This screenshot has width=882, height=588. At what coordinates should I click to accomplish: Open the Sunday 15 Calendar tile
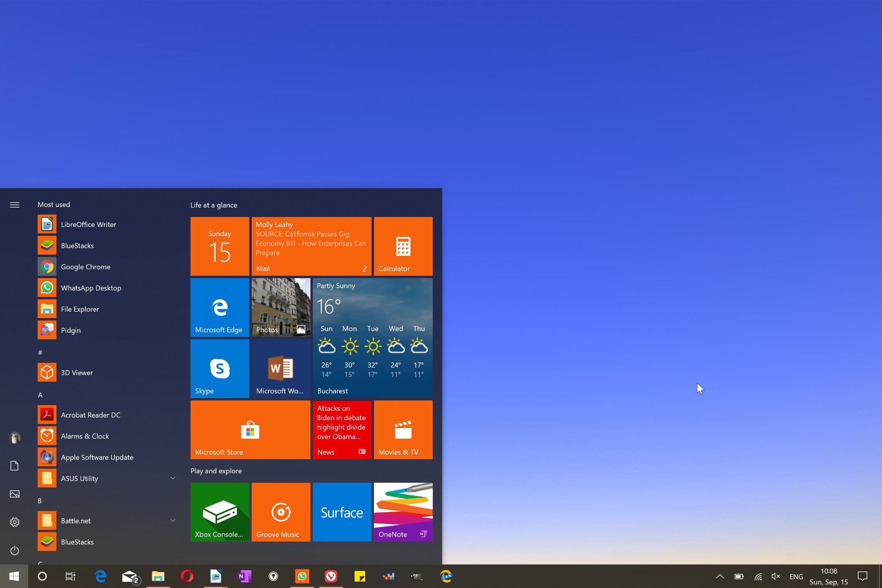click(x=220, y=246)
